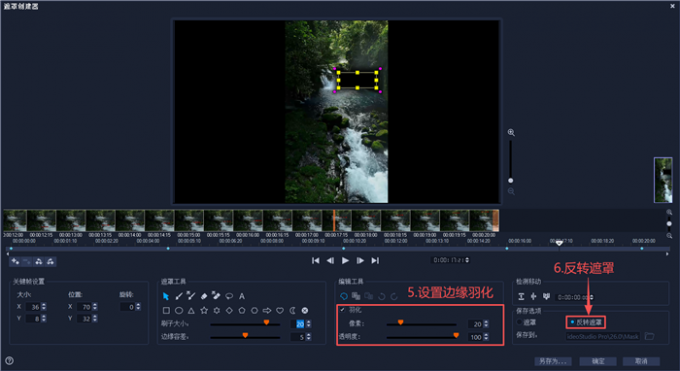Viewport: 680px width, 371px height.
Task: Click the third motion detection icon
Action: [546, 296]
